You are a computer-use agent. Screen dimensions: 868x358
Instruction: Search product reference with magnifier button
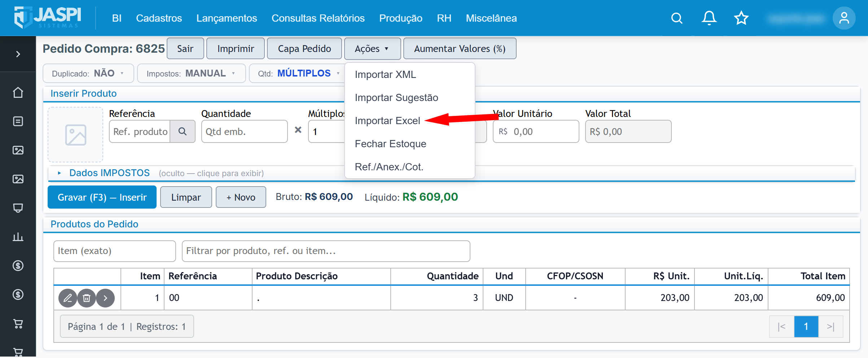click(183, 131)
